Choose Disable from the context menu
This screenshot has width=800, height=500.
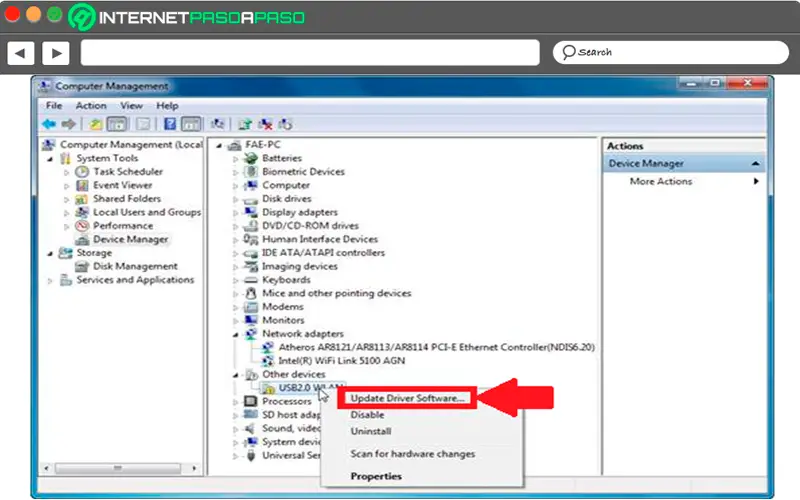coord(367,415)
